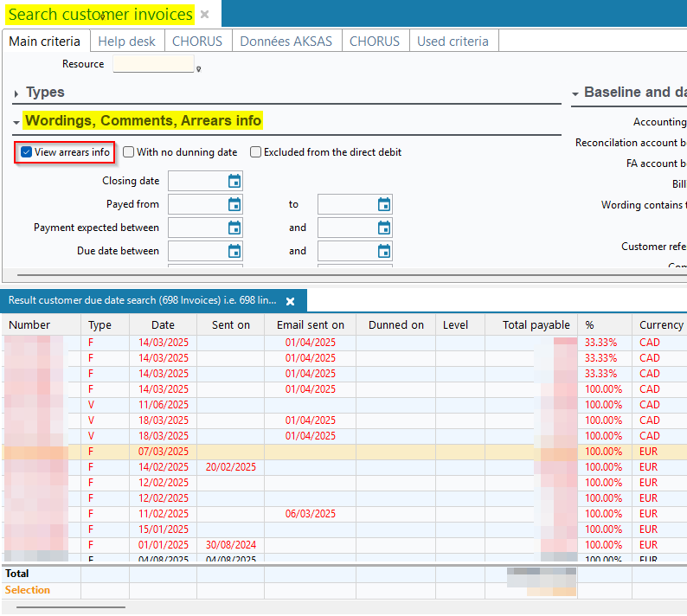Open calendar for Payed from date
Screen dimensions: 687x616
(234, 204)
